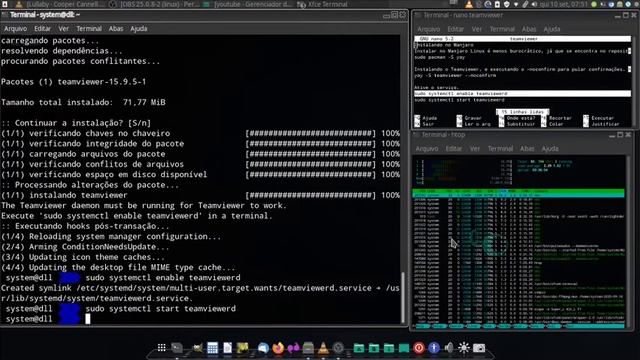This screenshot has width=640, height=360.
Task: Open Editar menu in nano teamviewer window
Action: [456, 29]
